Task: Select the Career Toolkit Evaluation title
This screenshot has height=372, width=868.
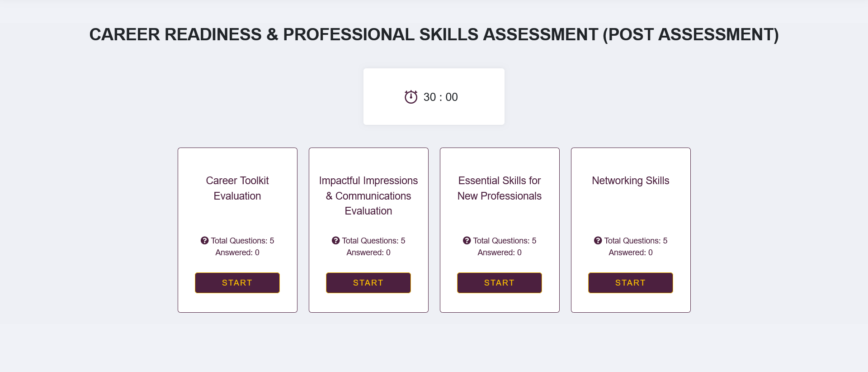Action: coord(237,188)
